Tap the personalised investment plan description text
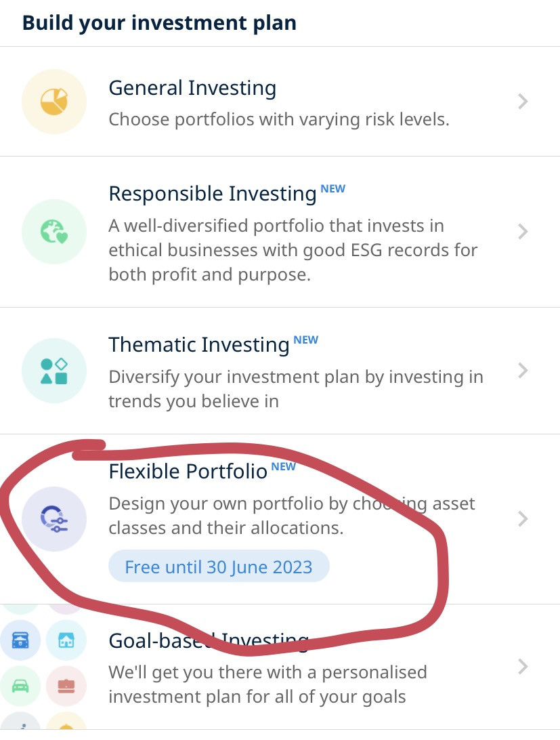 tap(267, 684)
